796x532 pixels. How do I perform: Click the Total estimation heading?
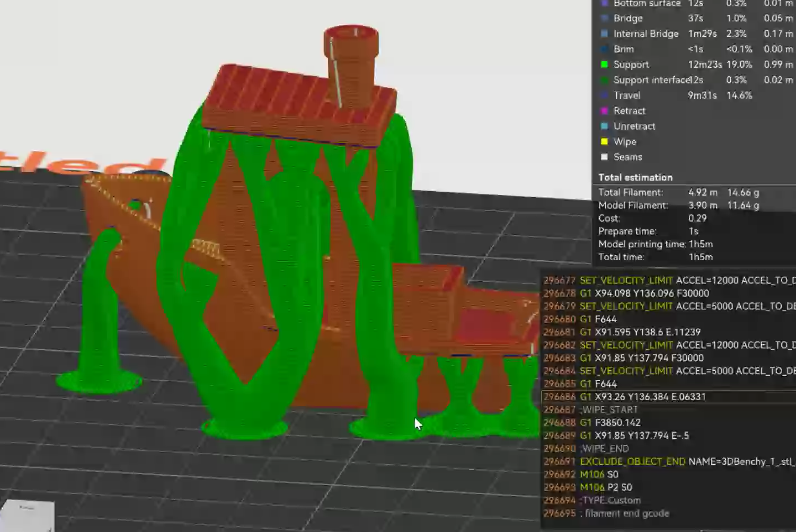pyautogui.click(x=635, y=178)
